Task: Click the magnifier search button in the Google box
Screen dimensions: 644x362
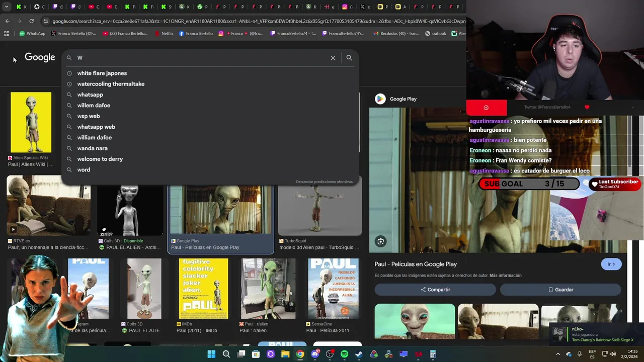Action: pyautogui.click(x=349, y=58)
